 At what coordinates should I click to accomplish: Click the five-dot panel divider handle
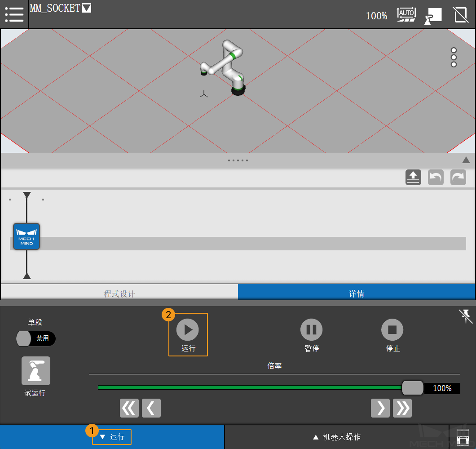point(238,160)
